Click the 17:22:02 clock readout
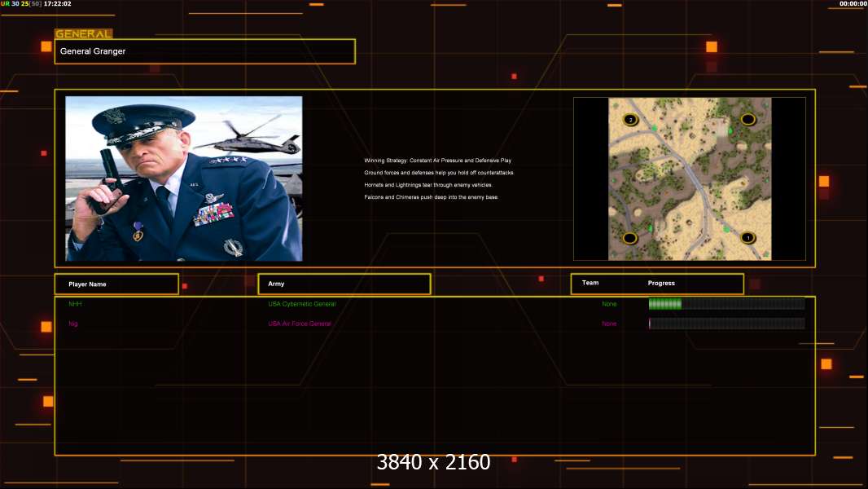Viewport: 868px width, 489px height. point(58,3)
